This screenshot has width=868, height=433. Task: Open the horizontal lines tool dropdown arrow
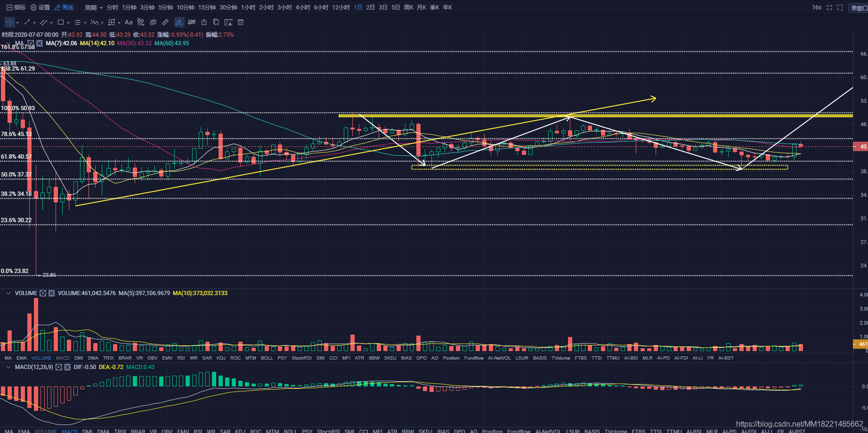[85, 23]
